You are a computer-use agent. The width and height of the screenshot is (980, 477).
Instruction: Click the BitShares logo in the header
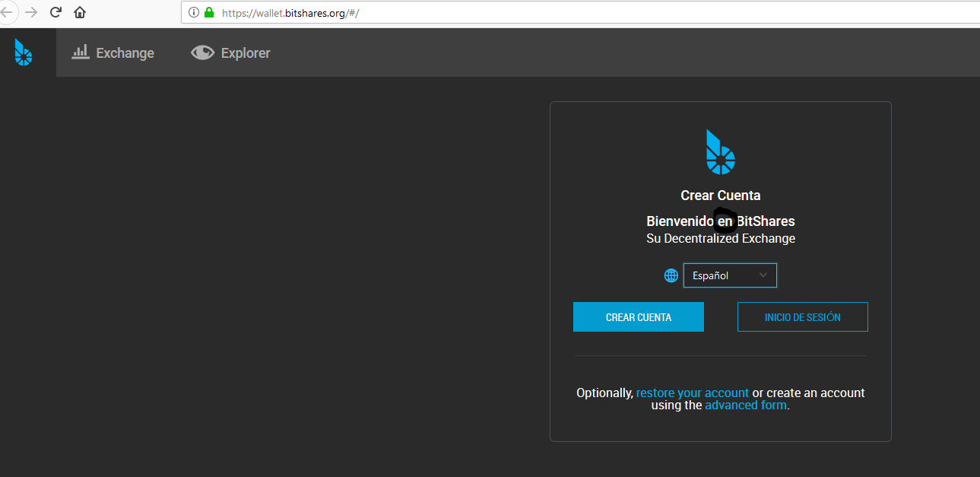coord(24,52)
